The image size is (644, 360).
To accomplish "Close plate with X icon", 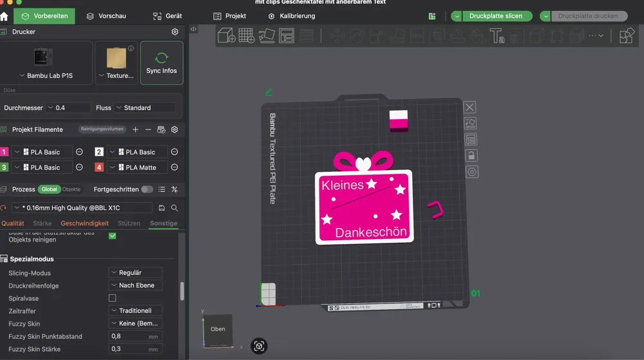I will coord(470,107).
